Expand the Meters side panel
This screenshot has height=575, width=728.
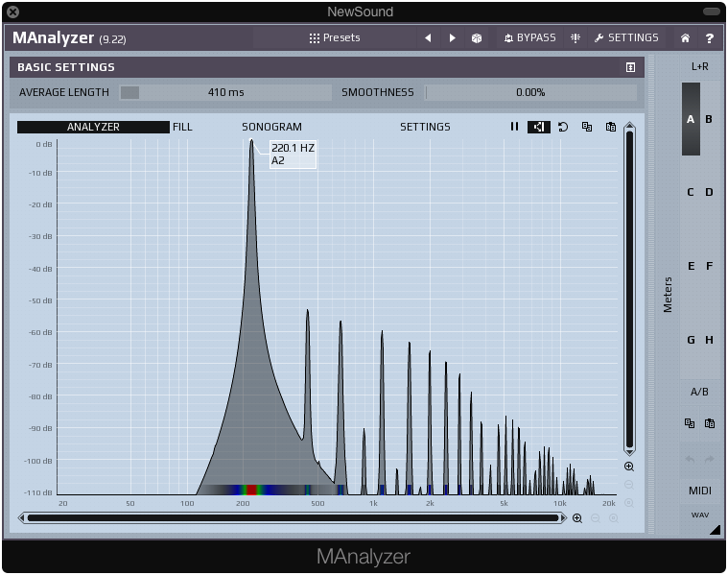click(x=668, y=295)
